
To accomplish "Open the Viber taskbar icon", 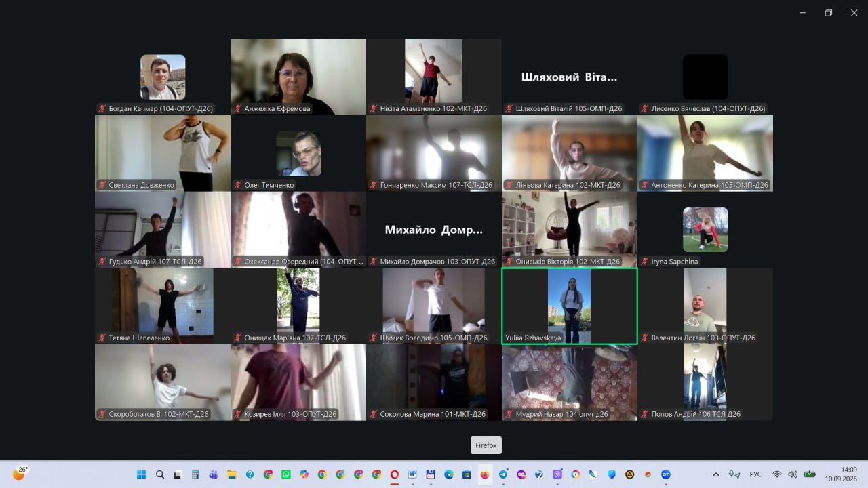I will [557, 474].
